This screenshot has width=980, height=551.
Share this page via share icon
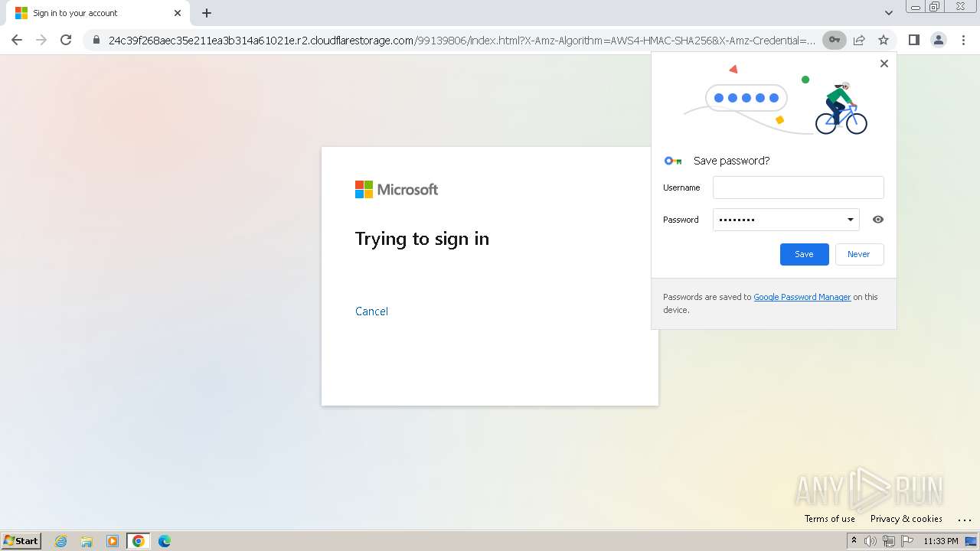tap(859, 40)
